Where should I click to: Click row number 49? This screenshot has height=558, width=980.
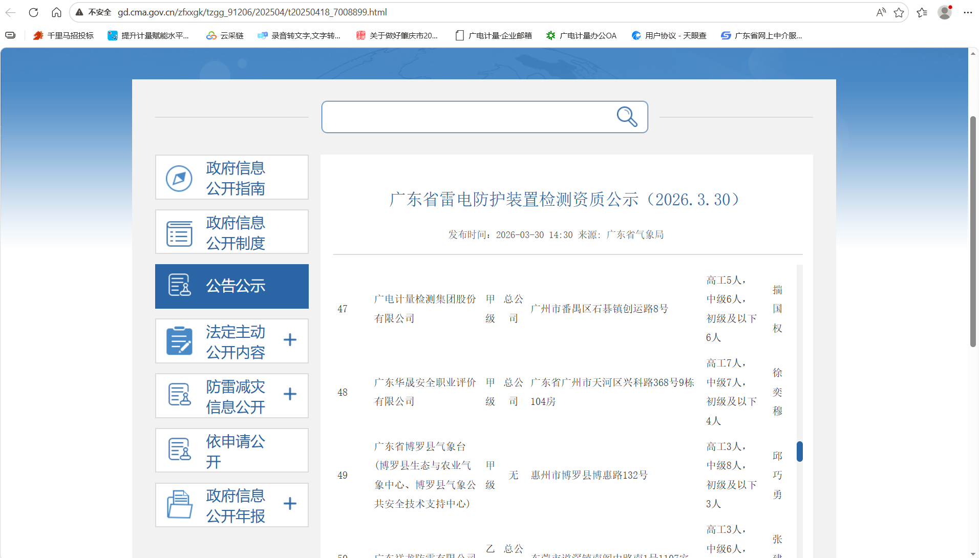(x=343, y=476)
